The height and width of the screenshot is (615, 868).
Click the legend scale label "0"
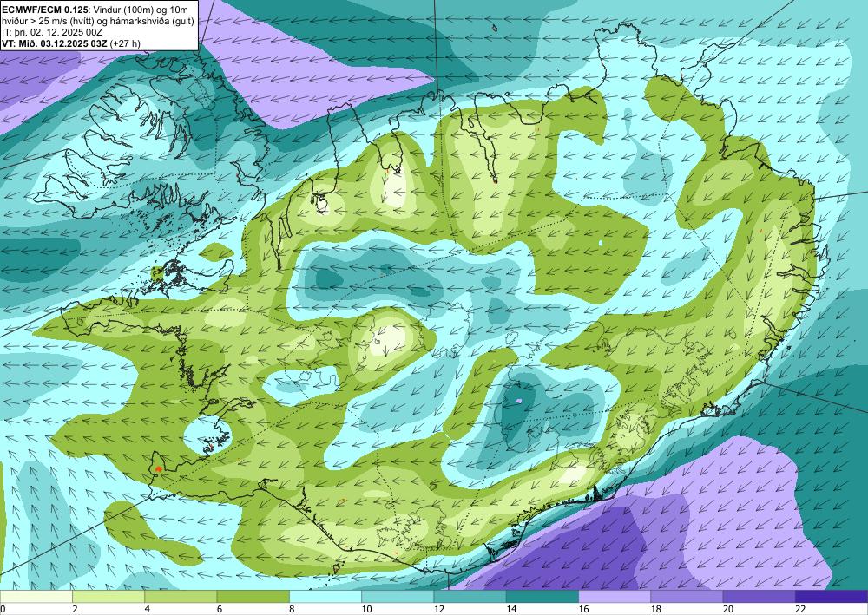(x=3, y=609)
